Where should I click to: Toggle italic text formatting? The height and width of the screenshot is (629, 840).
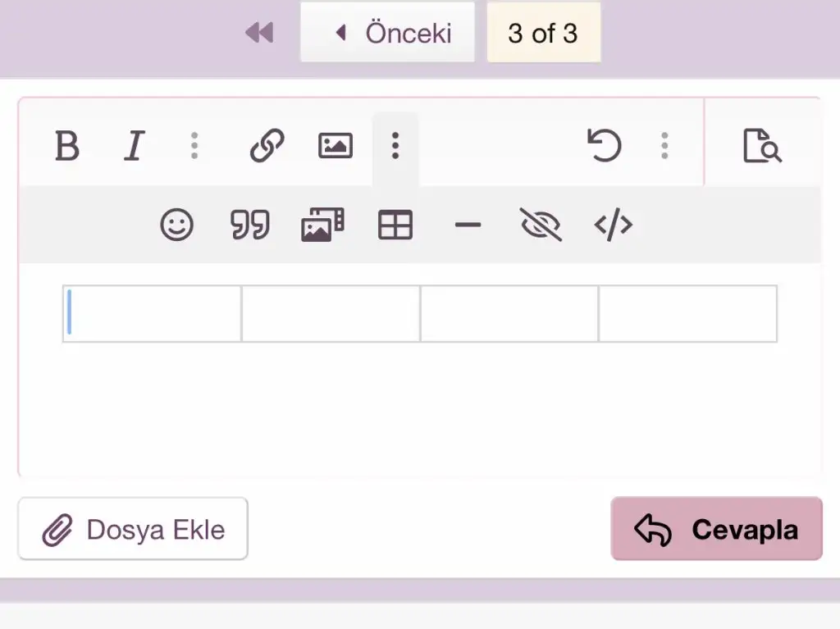(133, 146)
